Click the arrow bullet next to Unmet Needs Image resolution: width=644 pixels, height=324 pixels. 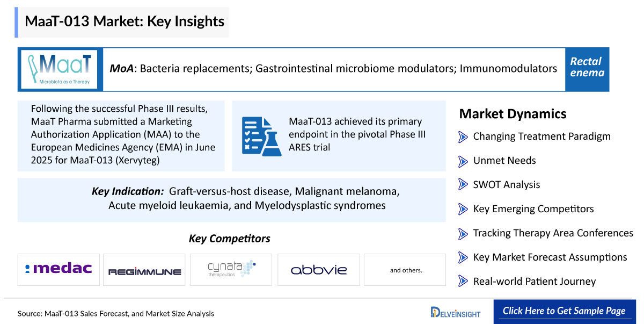[463, 161]
